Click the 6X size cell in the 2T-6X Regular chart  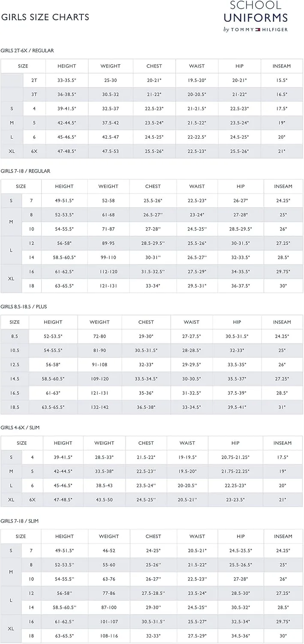(x=34, y=151)
